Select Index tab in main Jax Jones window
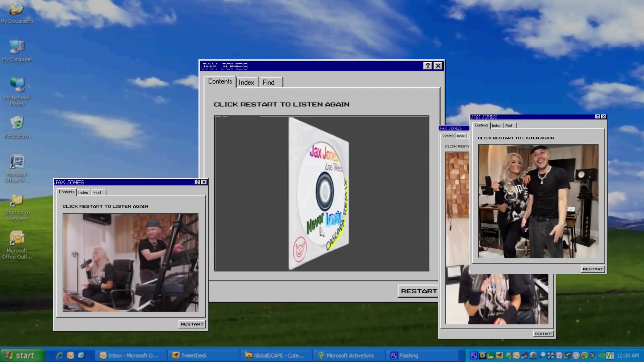The width and height of the screenshot is (644, 362). (246, 82)
